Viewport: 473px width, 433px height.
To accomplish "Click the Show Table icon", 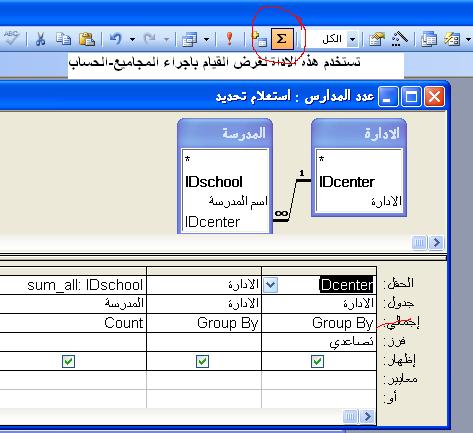I will point(260,39).
